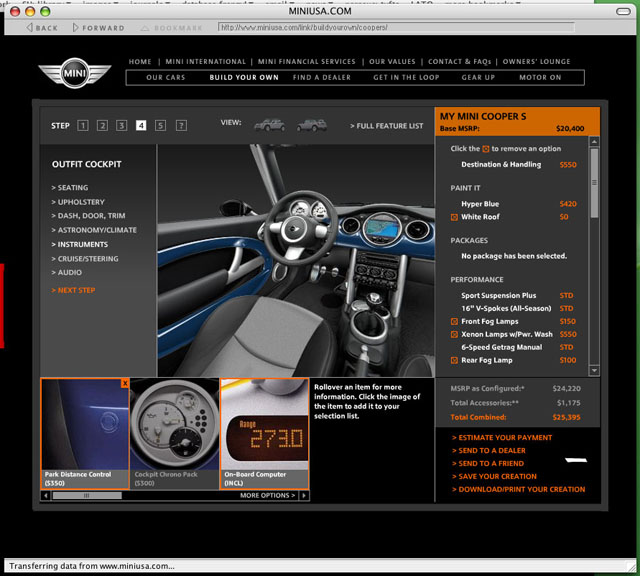Add Cockpit Chrono Pack thumbnail
This screenshot has height=576, width=640.
point(175,434)
